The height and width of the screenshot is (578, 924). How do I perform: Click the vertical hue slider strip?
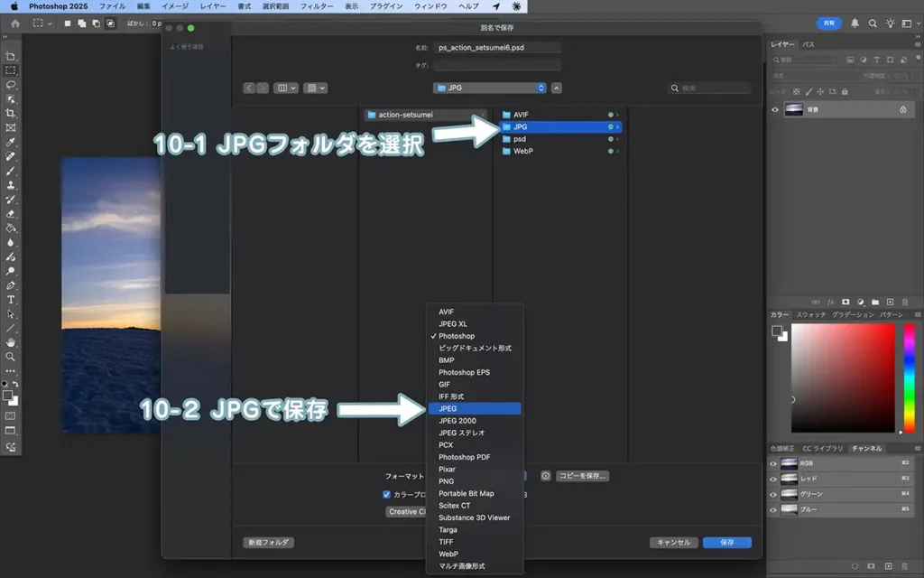909,378
